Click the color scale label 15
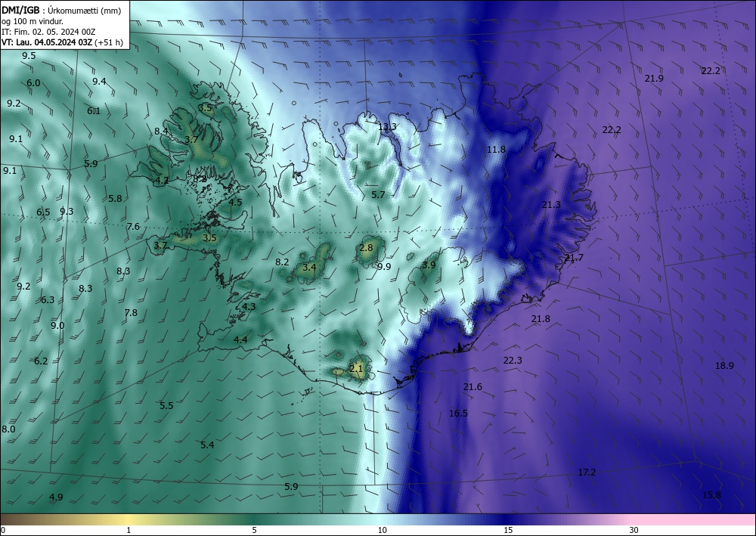The height and width of the screenshot is (536, 756). click(x=508, y=530)
